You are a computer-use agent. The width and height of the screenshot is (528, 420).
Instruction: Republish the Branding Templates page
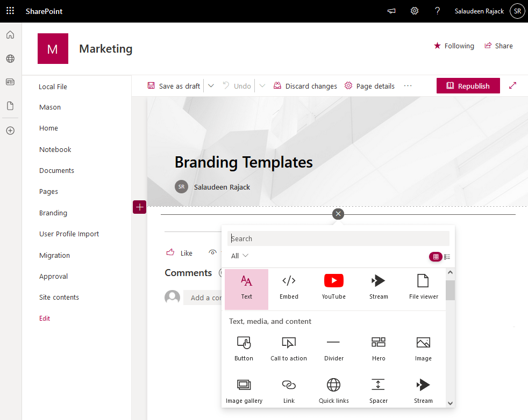468,85
